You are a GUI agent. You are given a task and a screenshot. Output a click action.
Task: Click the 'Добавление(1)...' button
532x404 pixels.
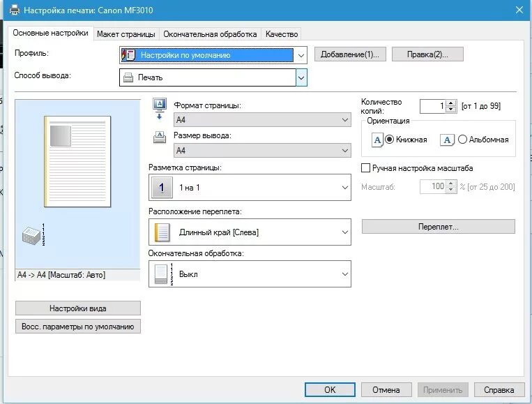click(x=350, y=54)
